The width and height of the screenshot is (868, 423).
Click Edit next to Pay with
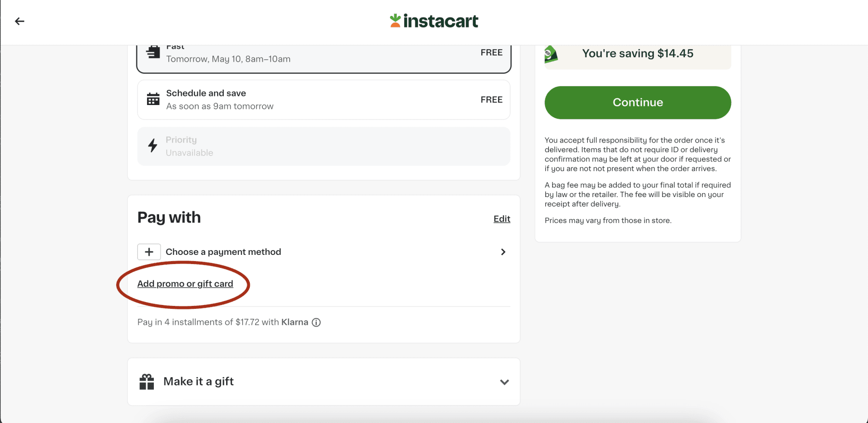502,219
